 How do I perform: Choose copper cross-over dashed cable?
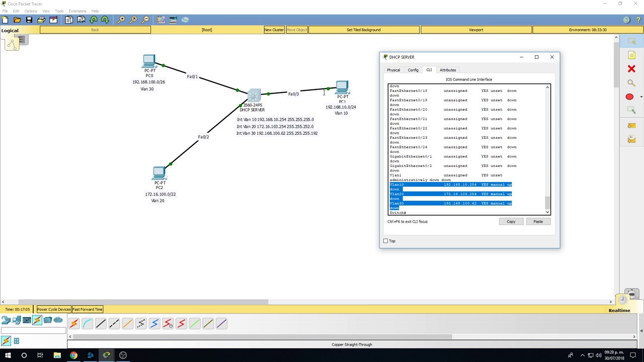[x=114, y=324]
